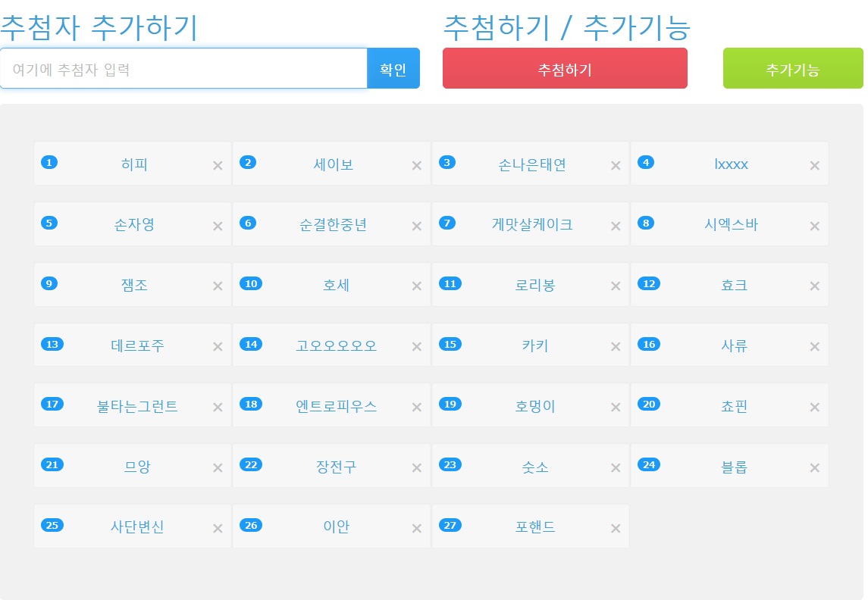The height and width of the screenshot is (600, 868).
Task: Remove 게맛살케이크 with the X icon
Action: click(x=616, y=227)
